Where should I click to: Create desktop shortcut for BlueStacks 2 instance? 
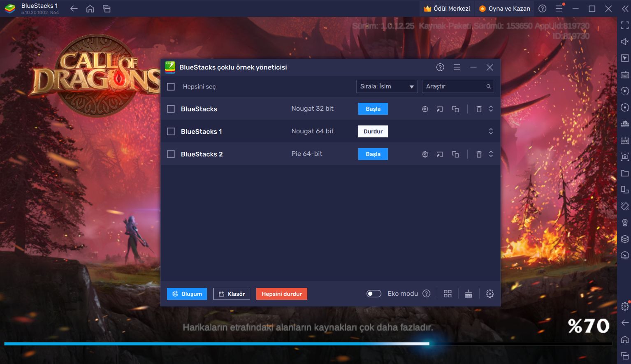(x=440, y=154)
